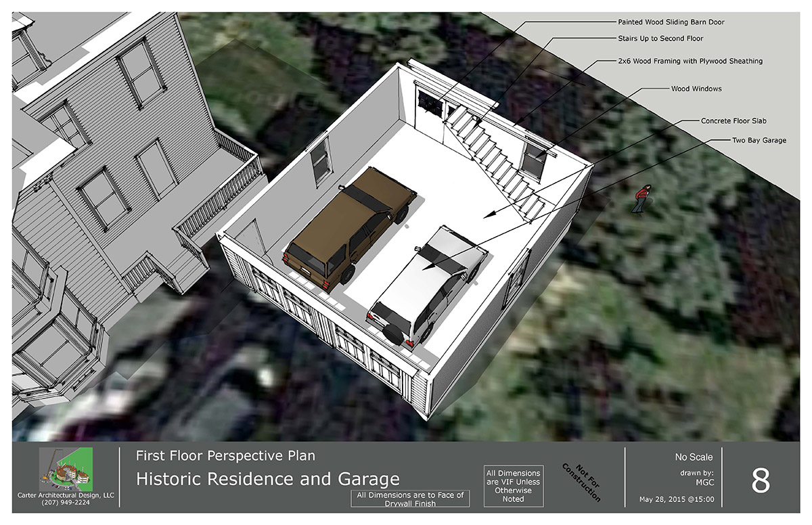
Task: Select the "Concrete Floor Slab" annotation
Action: pyautogui.click(x=734, y=121)
